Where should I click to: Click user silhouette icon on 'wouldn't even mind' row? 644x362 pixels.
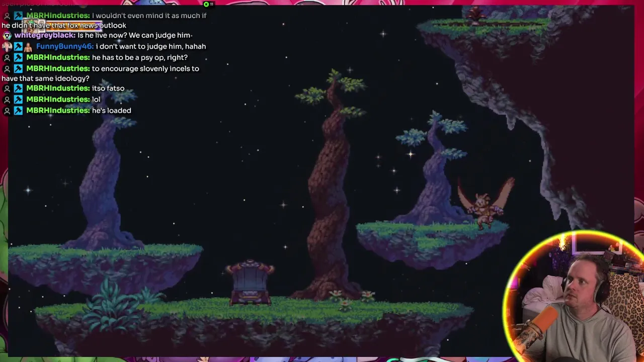7,16
